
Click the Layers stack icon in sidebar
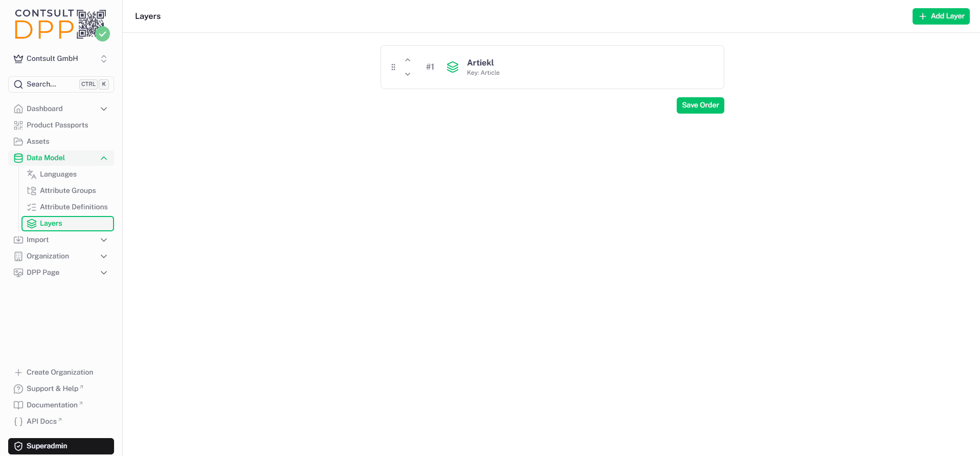coord(32,224)
